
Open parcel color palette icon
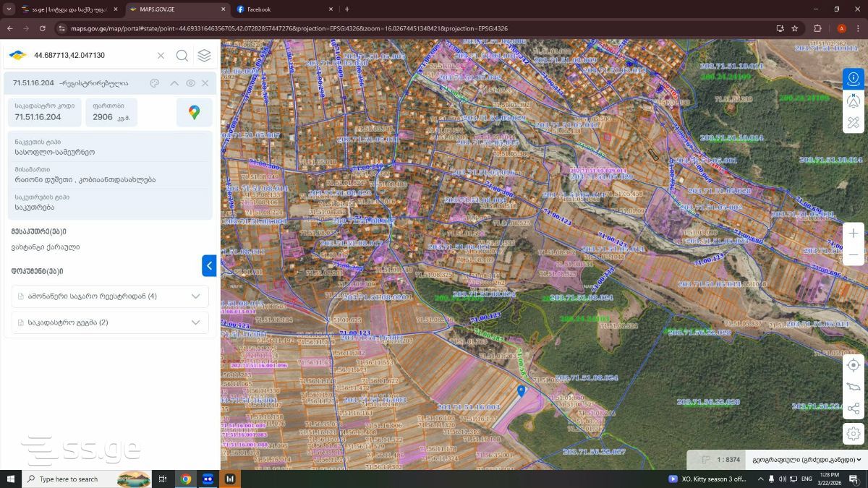pos(155,83)
